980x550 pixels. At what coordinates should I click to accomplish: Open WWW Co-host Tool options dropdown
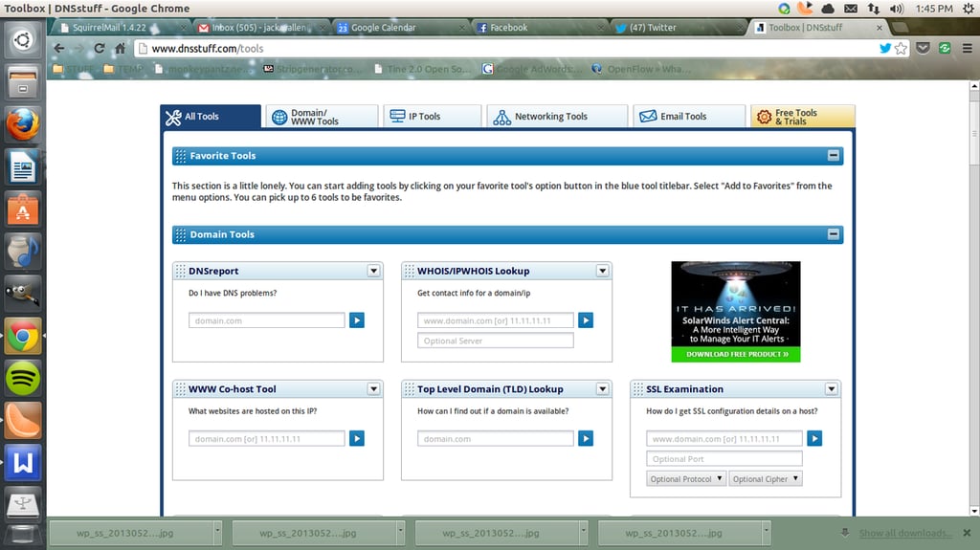click(x=373, y=388)
